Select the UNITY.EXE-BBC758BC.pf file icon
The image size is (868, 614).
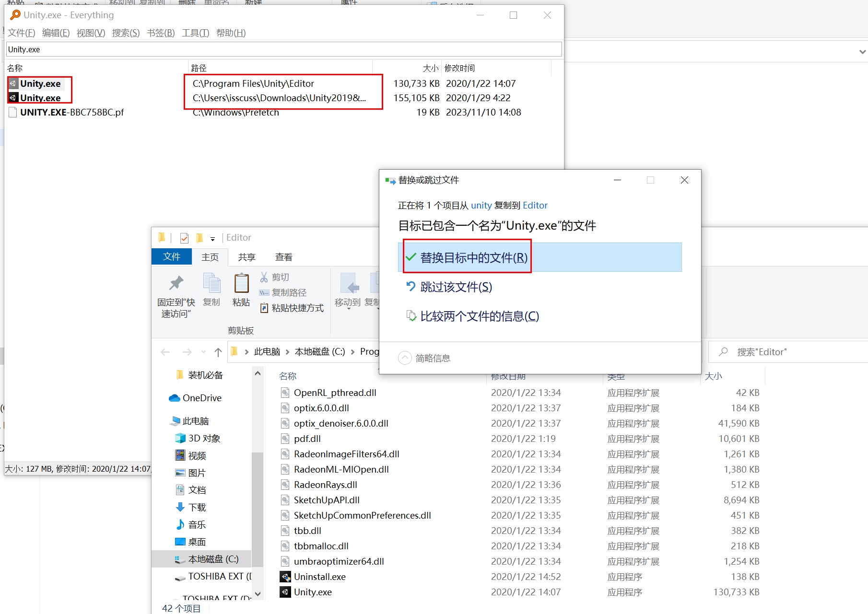tap(13, 112)
